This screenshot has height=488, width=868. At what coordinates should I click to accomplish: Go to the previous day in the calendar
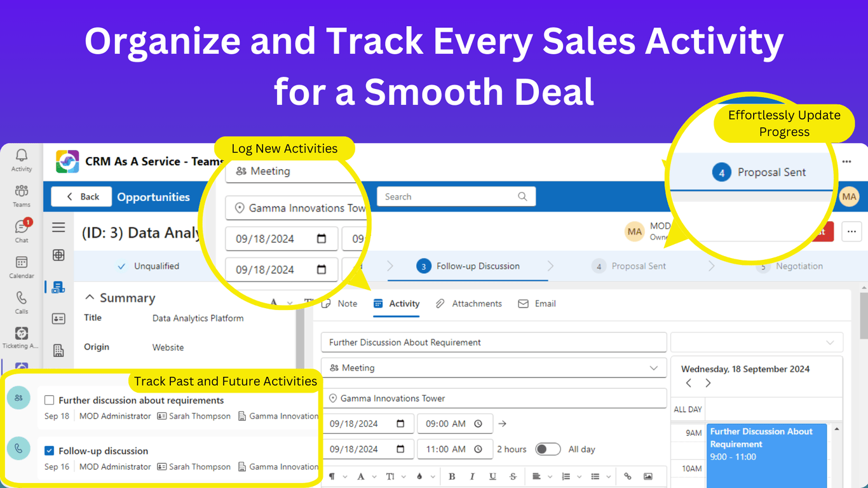(x=689, y=383)
